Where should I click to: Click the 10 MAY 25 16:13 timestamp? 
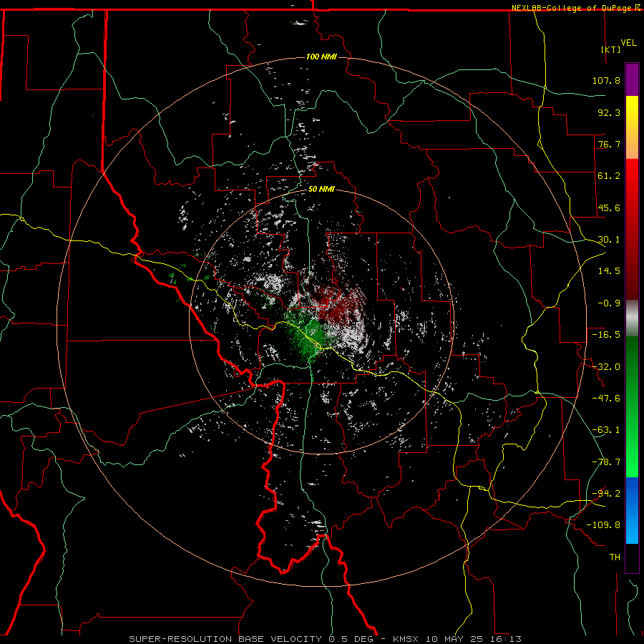click(x=473, y=639)
